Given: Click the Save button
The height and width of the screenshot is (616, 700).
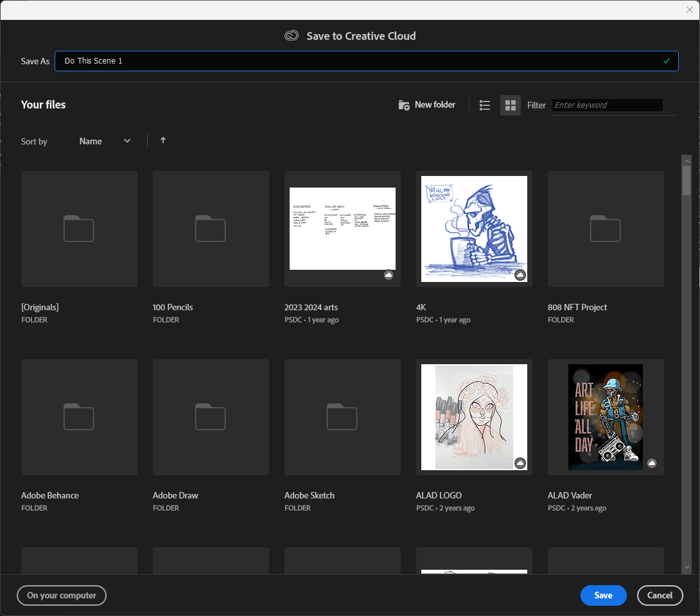Looking at the screenshot, I should click(604, 595).
